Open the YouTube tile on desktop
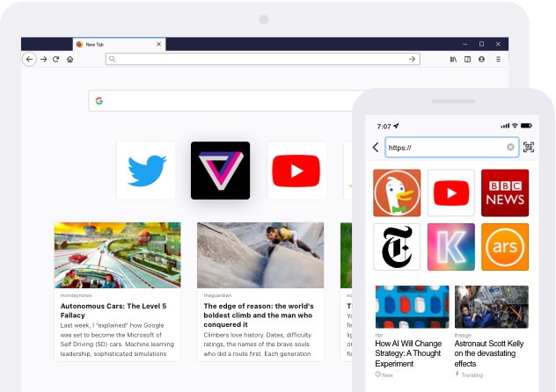This screenshot has width=556, height=392. point(296,170)
